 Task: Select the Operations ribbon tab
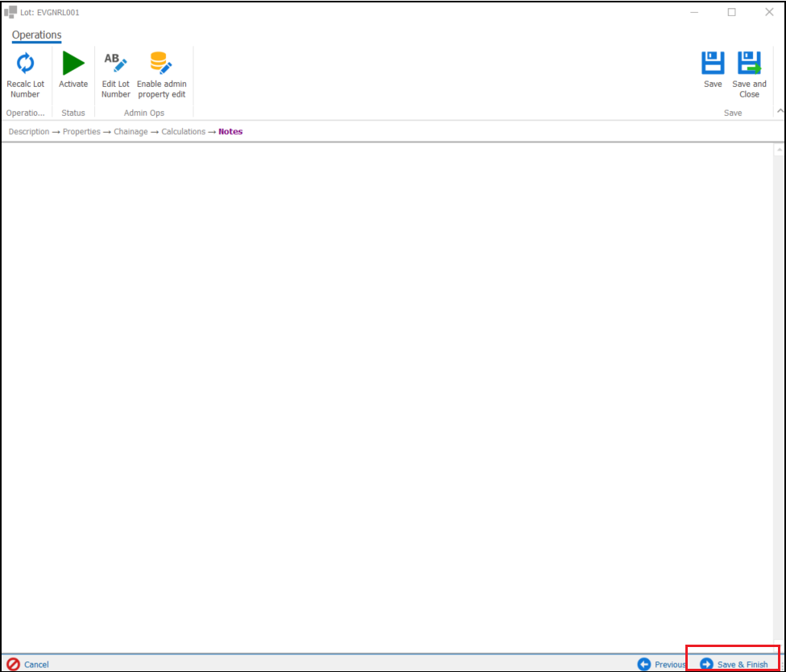click(36, 35)
